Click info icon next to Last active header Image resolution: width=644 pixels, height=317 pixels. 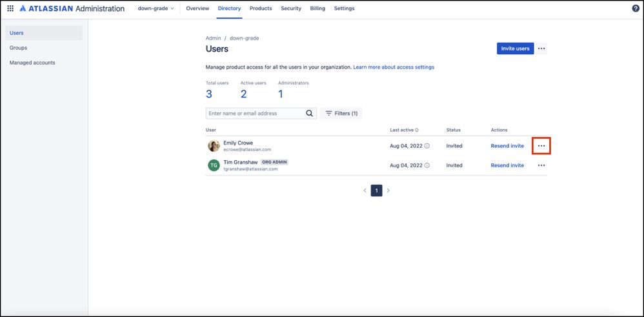click(x=416, y=130)
